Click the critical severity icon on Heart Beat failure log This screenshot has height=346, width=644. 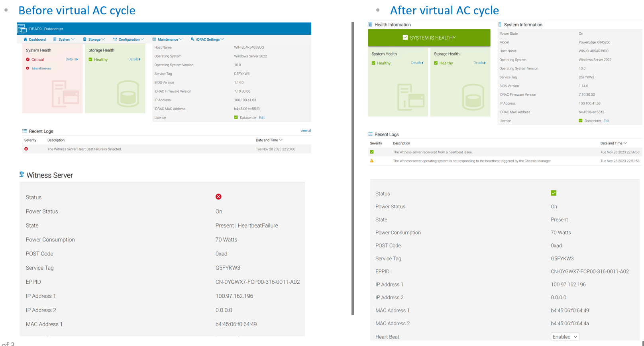26,149
